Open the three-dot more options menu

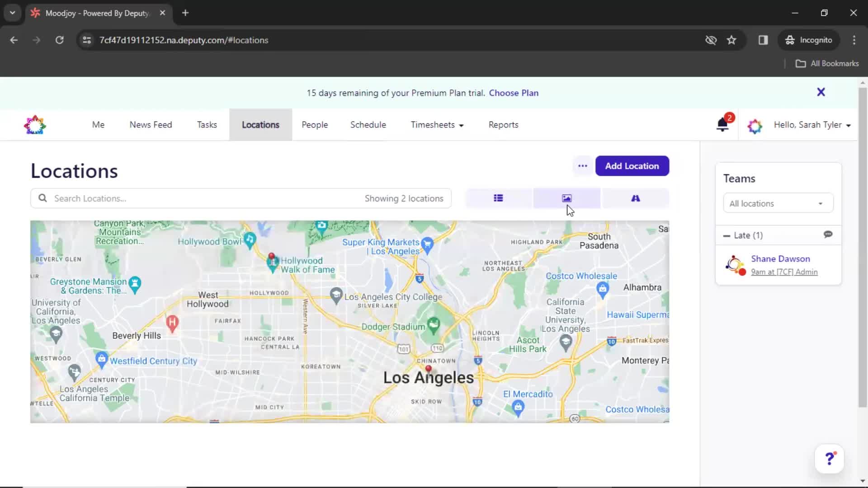tap(582, 166)
